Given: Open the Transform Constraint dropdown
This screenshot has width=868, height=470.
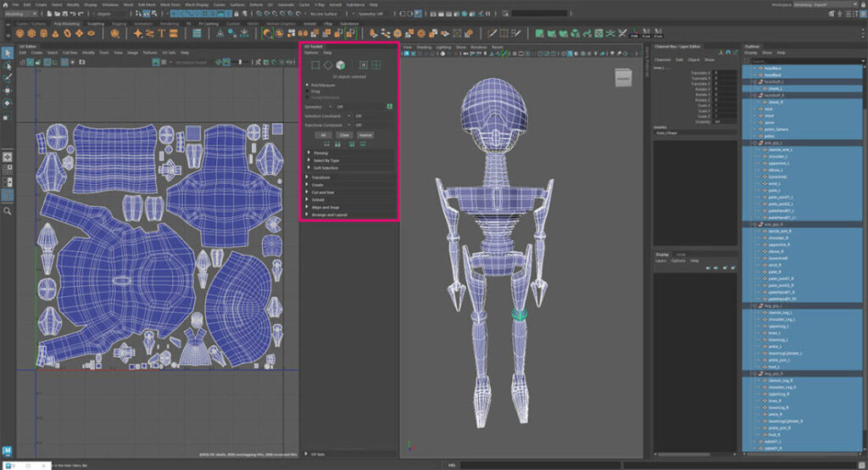Looking at the screenshot, I should [x=370, y=126].
